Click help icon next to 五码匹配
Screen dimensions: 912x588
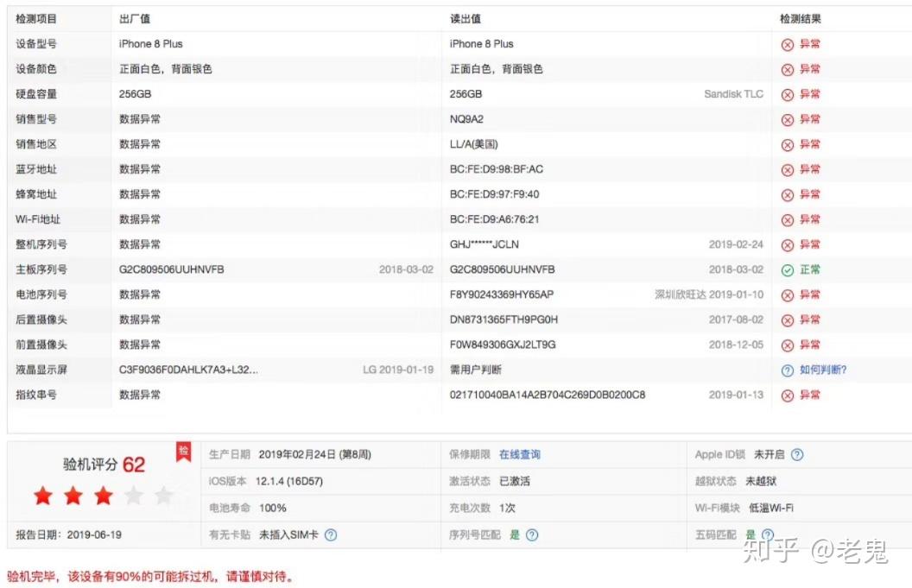pos(768,534)
